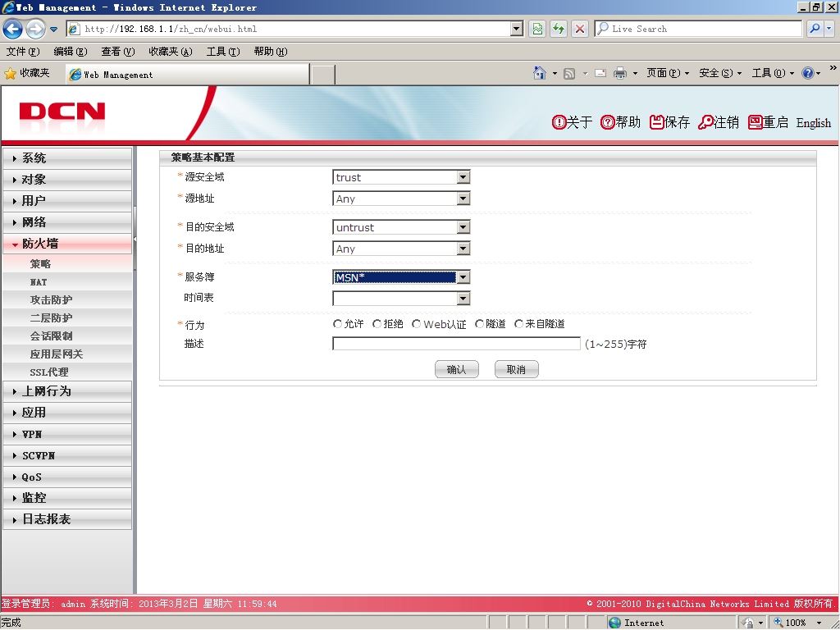
Task: Open the 帮助 (Help) icon link
Action: pos(620,123)
